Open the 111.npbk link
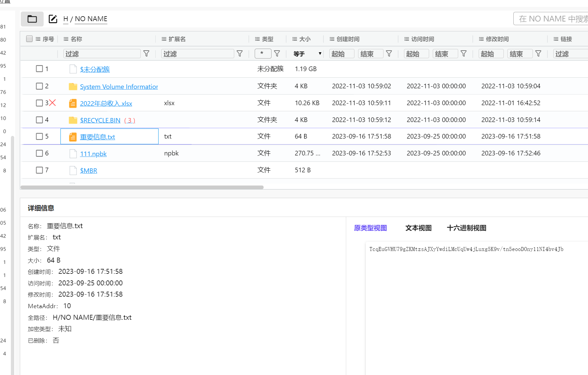This screenshot has height=375, width=588. point(93,154)
